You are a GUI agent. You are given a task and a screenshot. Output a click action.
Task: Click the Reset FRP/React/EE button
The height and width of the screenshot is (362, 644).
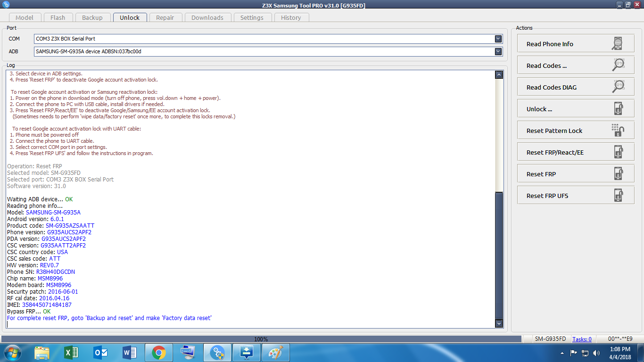576,152
